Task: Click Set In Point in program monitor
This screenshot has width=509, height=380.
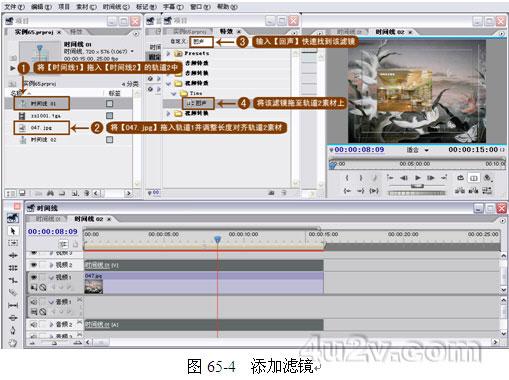Action: coord(347,178)
